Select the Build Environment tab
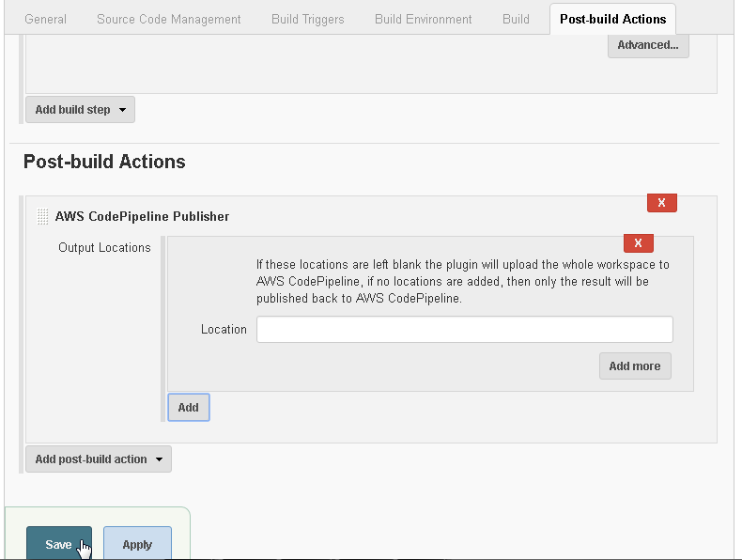The image size is (742, 560). (x=423, y=19)
